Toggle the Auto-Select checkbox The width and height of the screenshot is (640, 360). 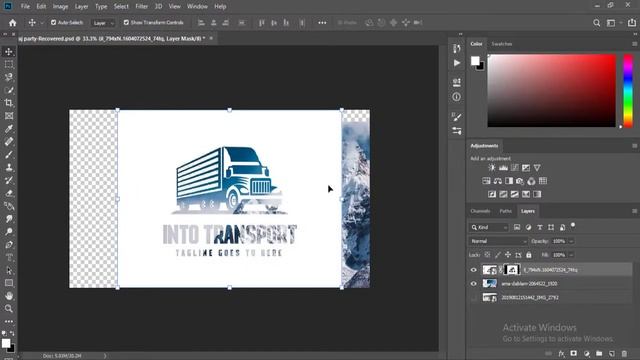point(53,22)
